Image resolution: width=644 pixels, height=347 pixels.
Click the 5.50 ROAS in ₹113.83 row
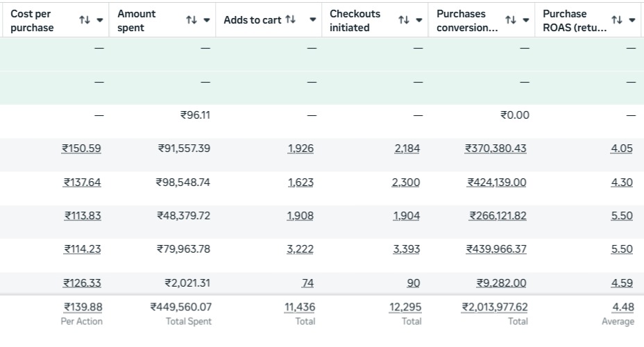[x=622, y=216]
